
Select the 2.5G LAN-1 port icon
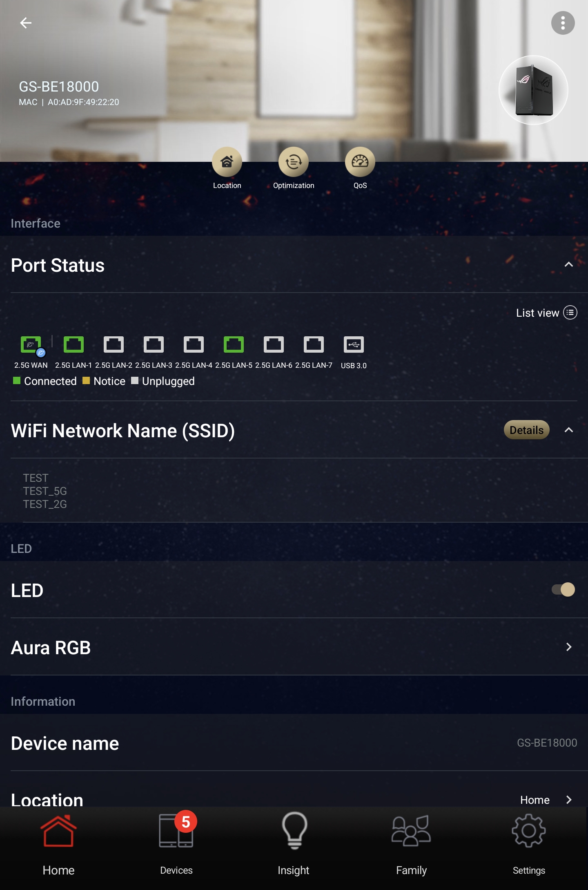pos(73,345)
